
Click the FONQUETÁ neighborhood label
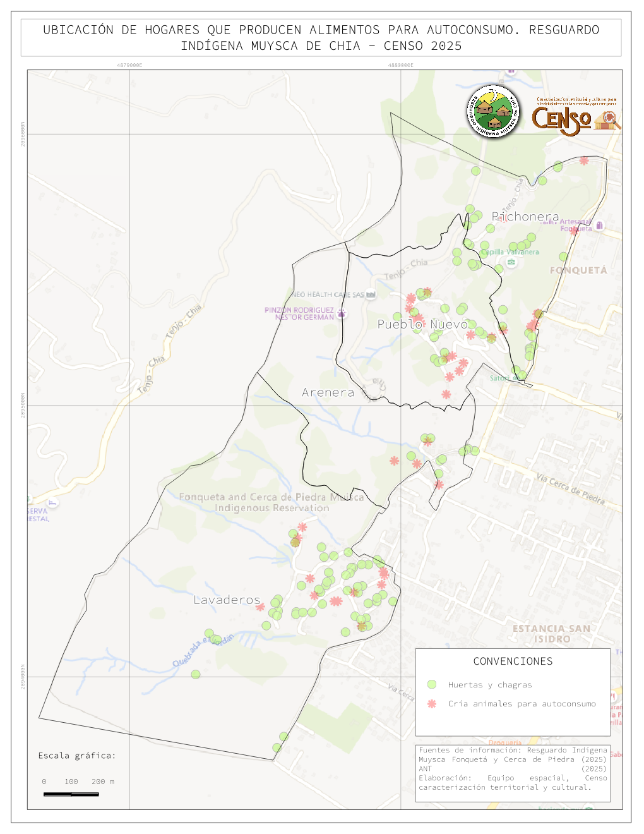[x=578, y=270]
